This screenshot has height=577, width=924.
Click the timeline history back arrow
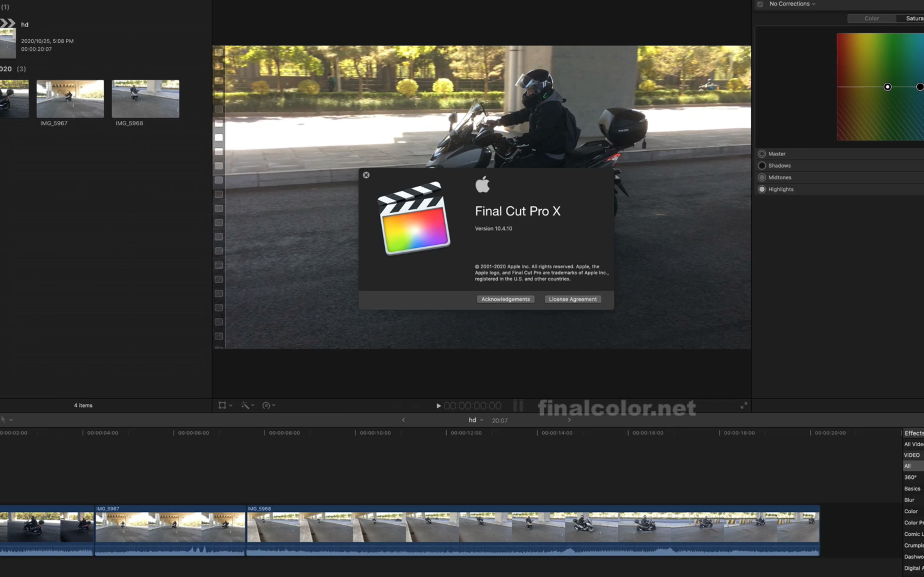point(403,420)
